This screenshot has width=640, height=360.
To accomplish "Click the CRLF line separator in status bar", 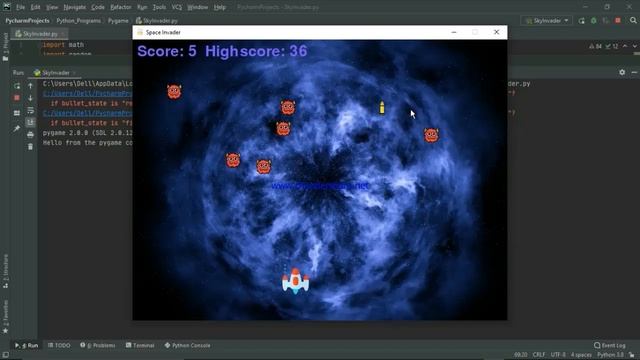I will pos(539,355).
